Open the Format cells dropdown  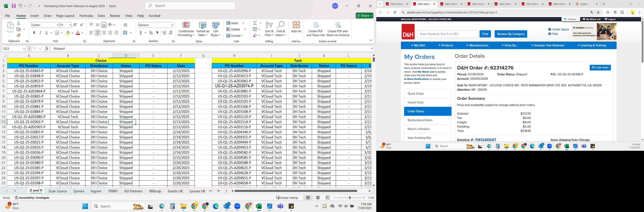pos(235,36)
